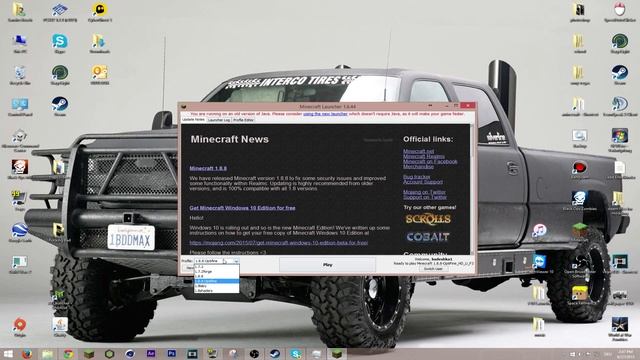This screenshot has width=640, height=360.
Task: Open the Profile Editor tab
Action: click(x=244, y=120)
